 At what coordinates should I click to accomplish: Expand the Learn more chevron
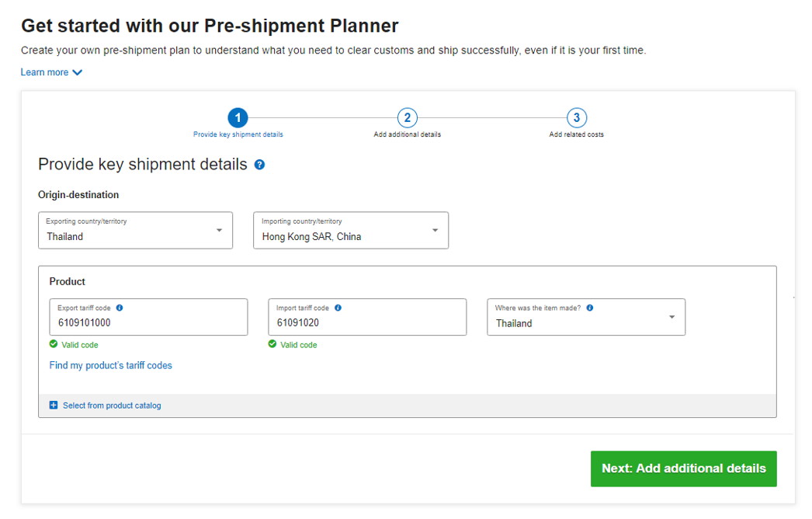point(77,72)
